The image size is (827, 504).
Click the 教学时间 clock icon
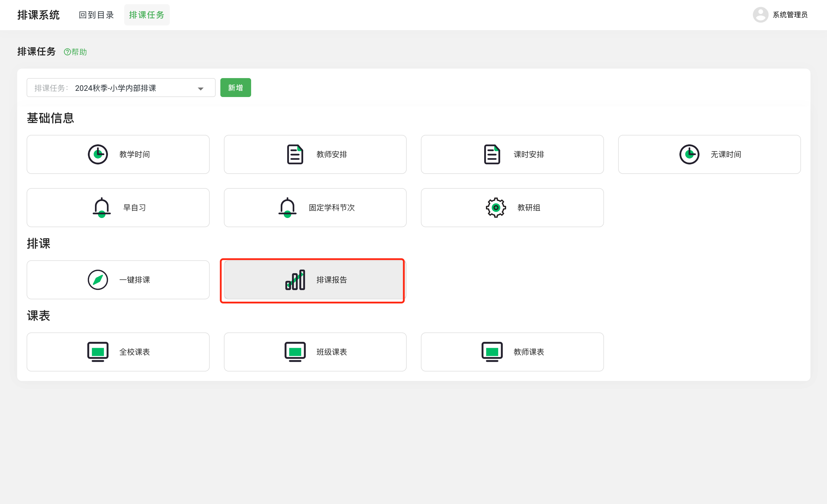[98, 154]
